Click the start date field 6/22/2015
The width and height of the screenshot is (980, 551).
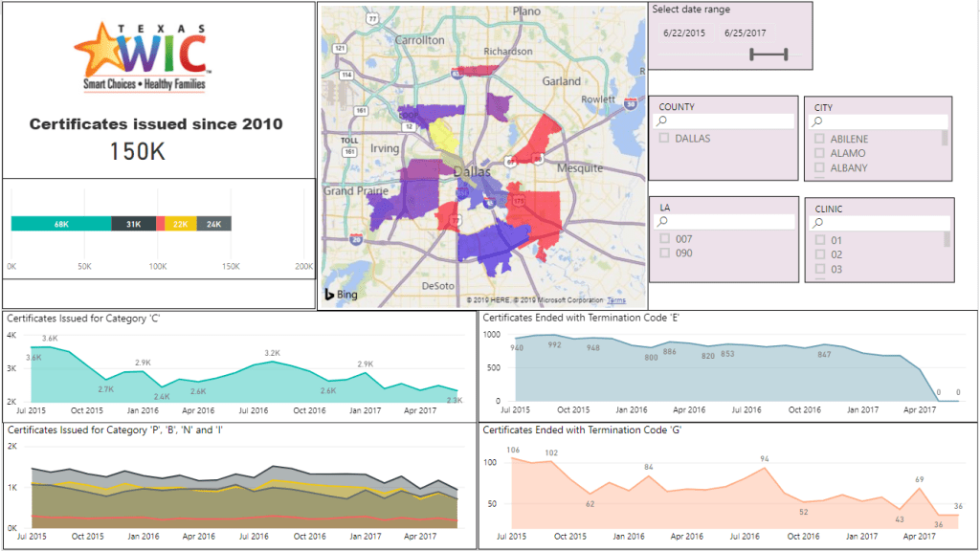point(684,33)
